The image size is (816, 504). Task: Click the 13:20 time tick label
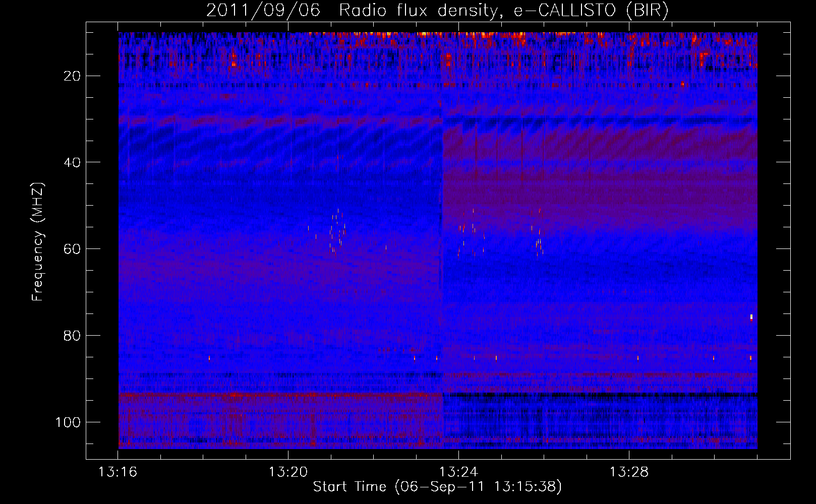(x=288, y=472)
